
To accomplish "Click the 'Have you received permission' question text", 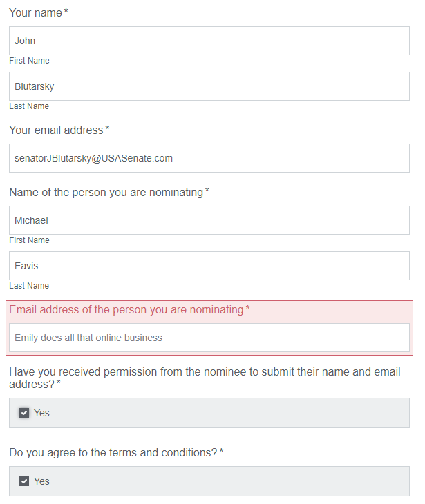I will [205, 378].
